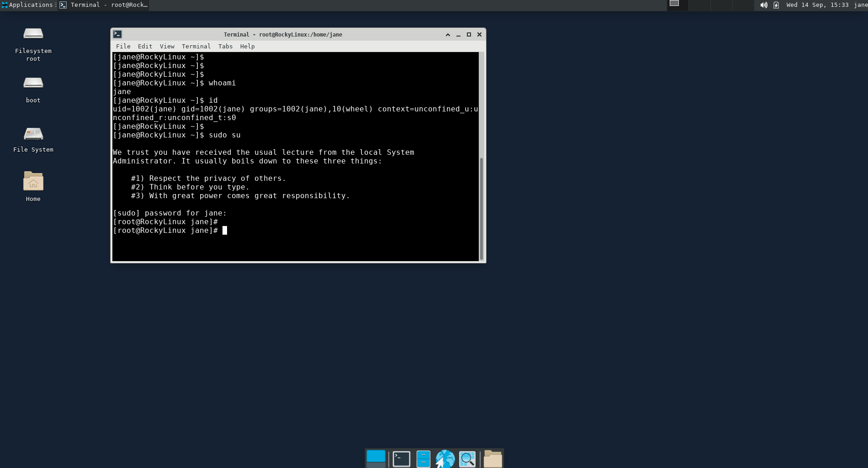Click Show Desktop icon in dock
This screenshot has width=868, height=468.
pyautogui.click(x=376, y=459)
